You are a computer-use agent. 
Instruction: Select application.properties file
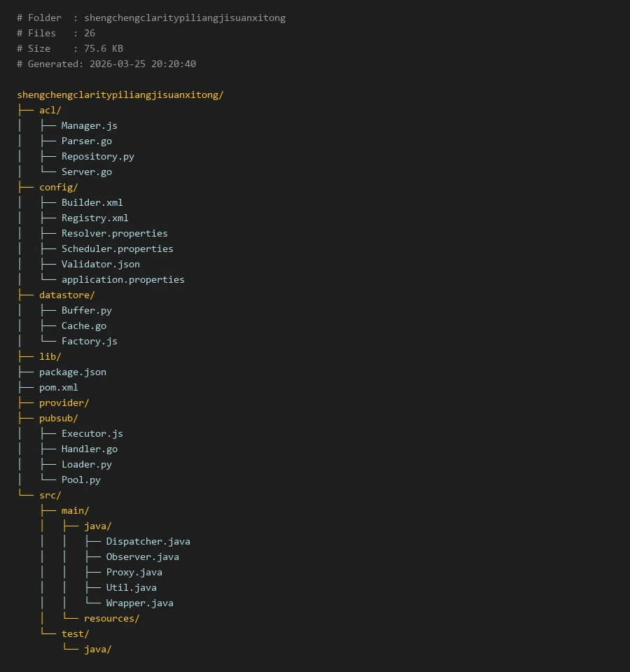pyautogui.click(x=122, y=280)
